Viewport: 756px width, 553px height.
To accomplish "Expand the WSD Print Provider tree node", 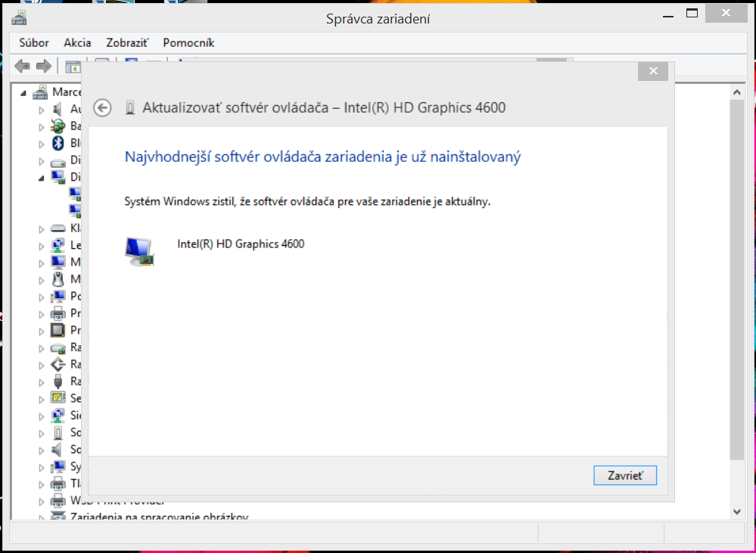I will click(x=42, y=501).
